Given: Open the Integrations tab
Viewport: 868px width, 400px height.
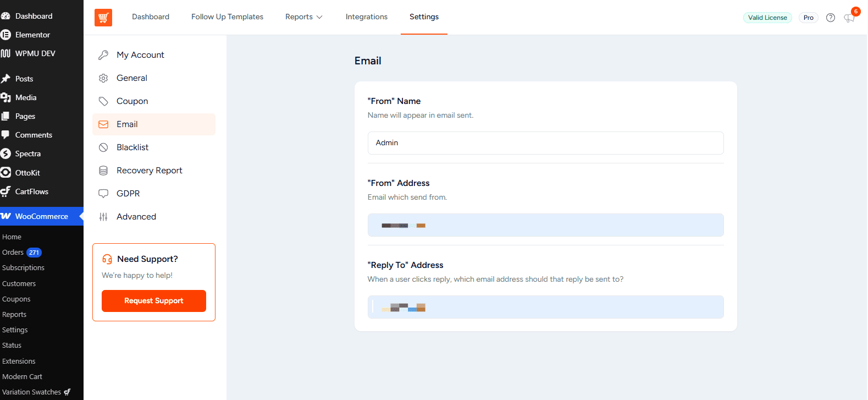Looking at the screenshot, I should [x=367, y=17].
